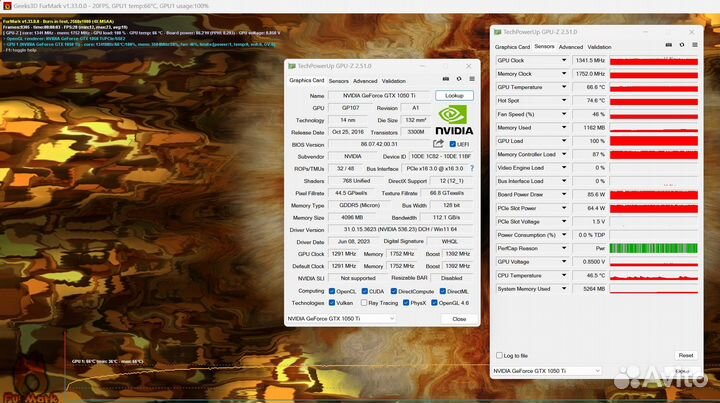Screen dimensions: 720x403
Task: Open the GPU Clock sensor dropdown
Action: (x=564, y=60)
